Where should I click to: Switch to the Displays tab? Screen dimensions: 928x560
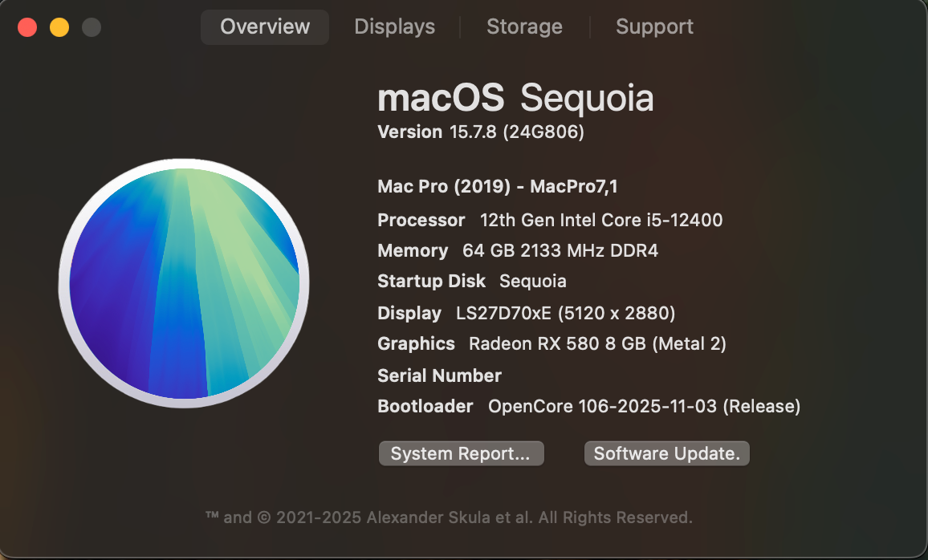pos(394,26)
